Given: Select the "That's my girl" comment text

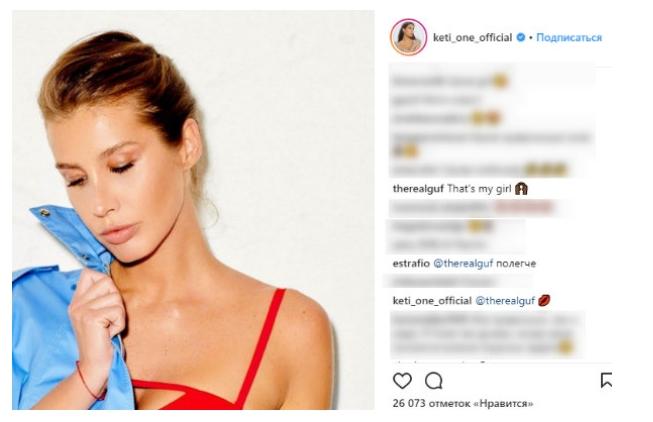Looking at the screenshot, I should coord(479,189).
